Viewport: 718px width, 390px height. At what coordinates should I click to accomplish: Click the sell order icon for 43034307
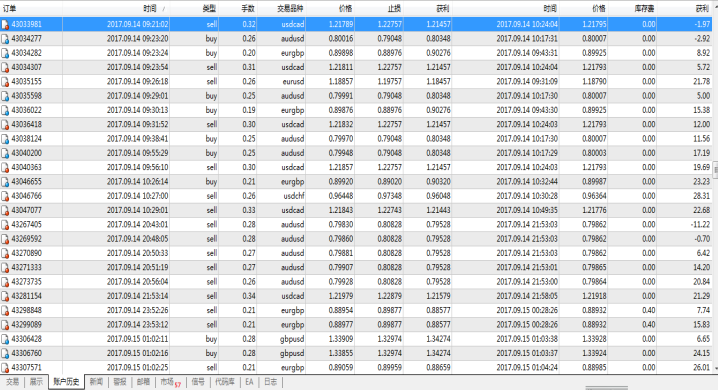point(5,67)
